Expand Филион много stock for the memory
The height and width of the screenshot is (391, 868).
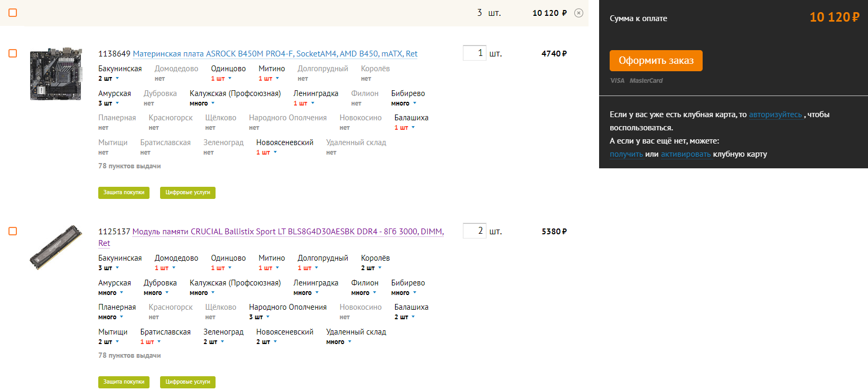coord(364,293)
